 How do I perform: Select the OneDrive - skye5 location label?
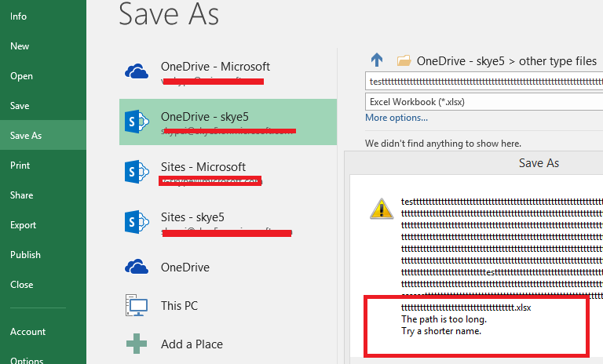(205, 116)
